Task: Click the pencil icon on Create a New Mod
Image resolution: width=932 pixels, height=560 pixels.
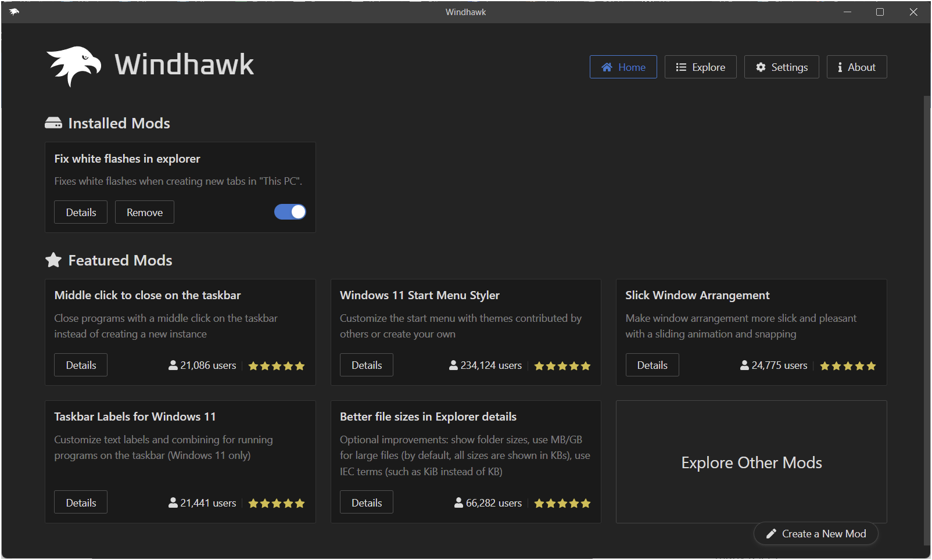Action: 771,533
